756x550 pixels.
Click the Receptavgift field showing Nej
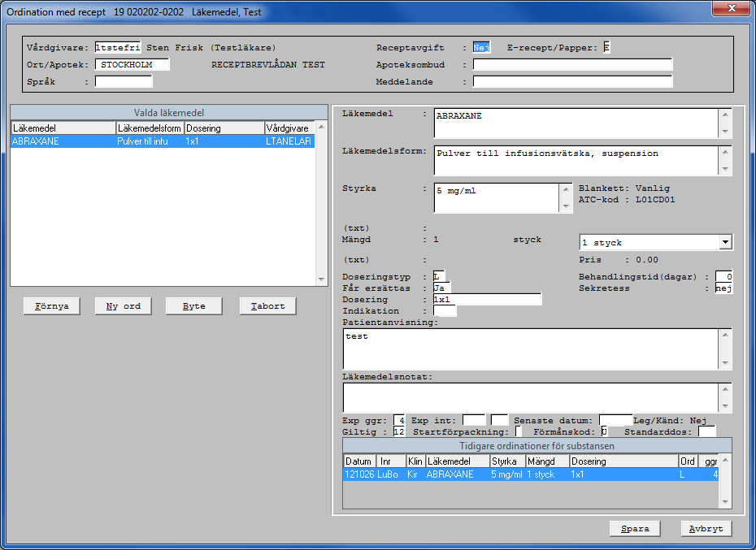pyautogui.click(x=481, y=47)
